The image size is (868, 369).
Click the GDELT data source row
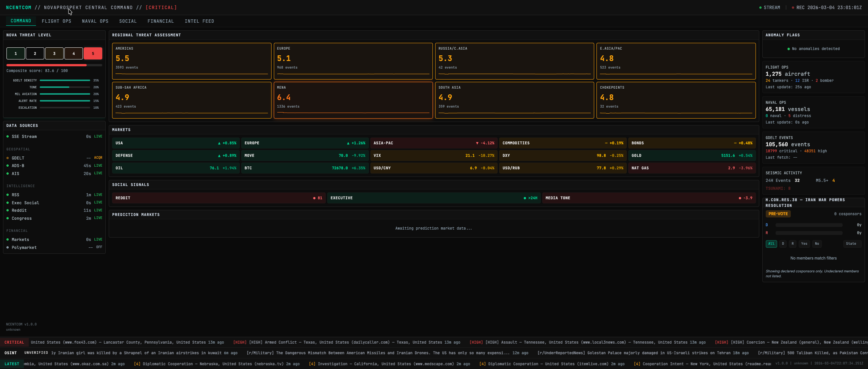pos(54,158)
